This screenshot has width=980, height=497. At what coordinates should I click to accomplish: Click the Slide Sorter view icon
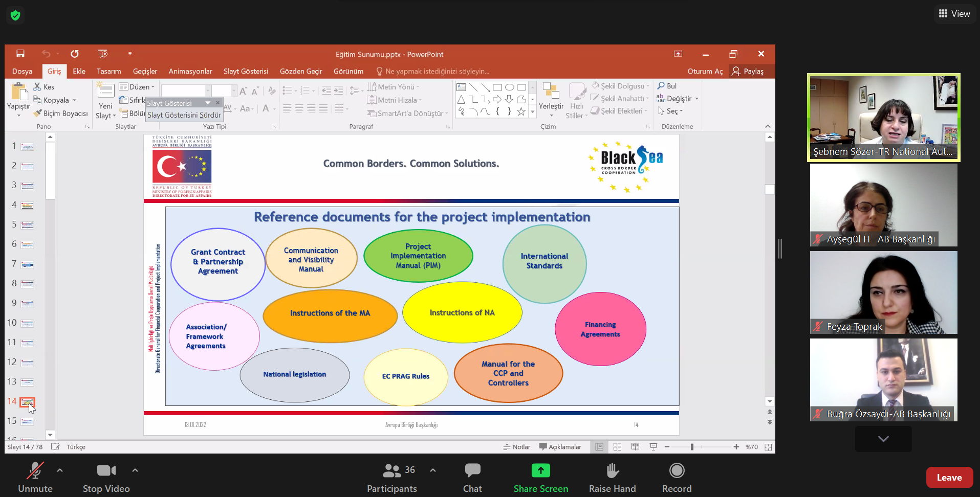[x=617, y=447]
